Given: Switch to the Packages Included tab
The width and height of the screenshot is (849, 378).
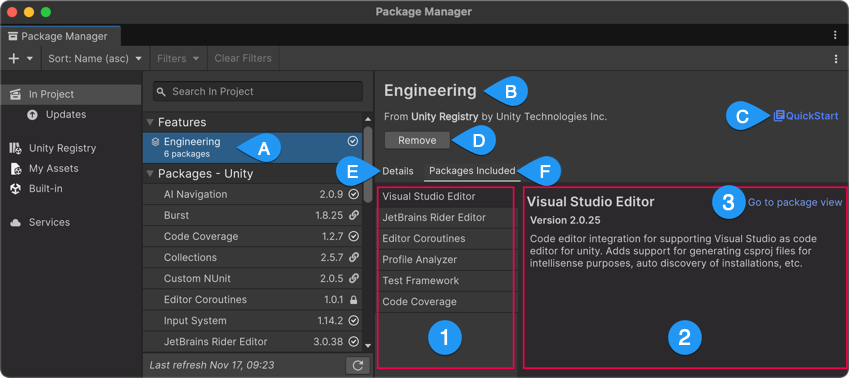Looking at the screenshot, I should [472, 171].
